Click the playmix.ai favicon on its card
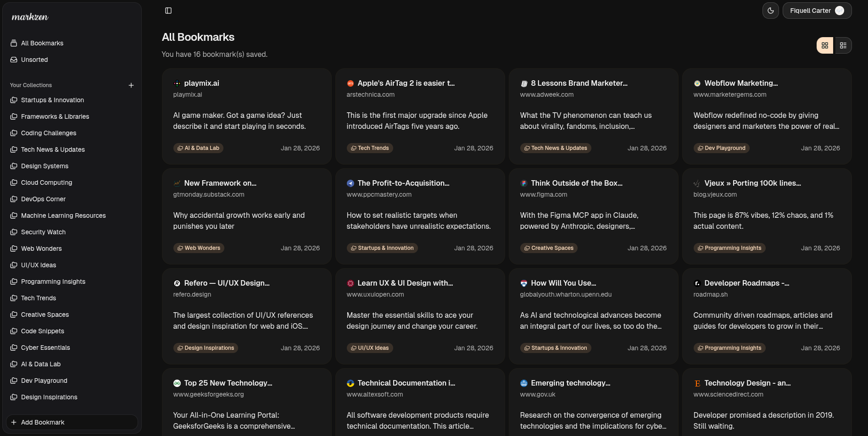Screen dimensions: 868x436 pos(177,83)
